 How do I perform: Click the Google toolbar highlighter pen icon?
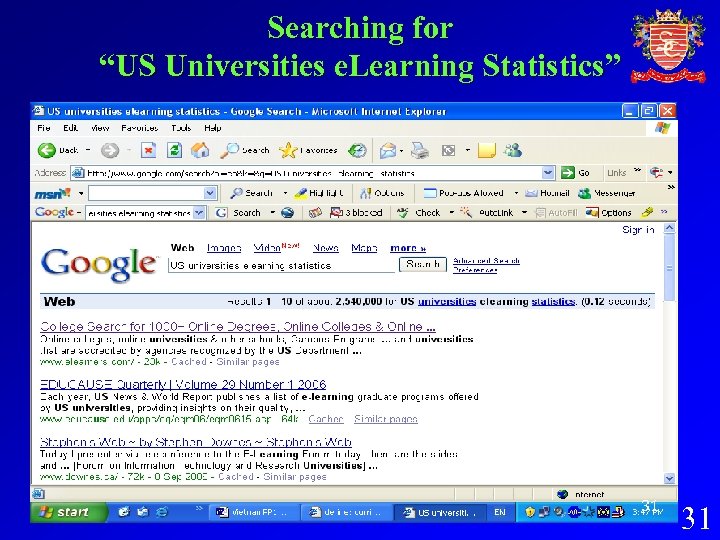[647, 213]
